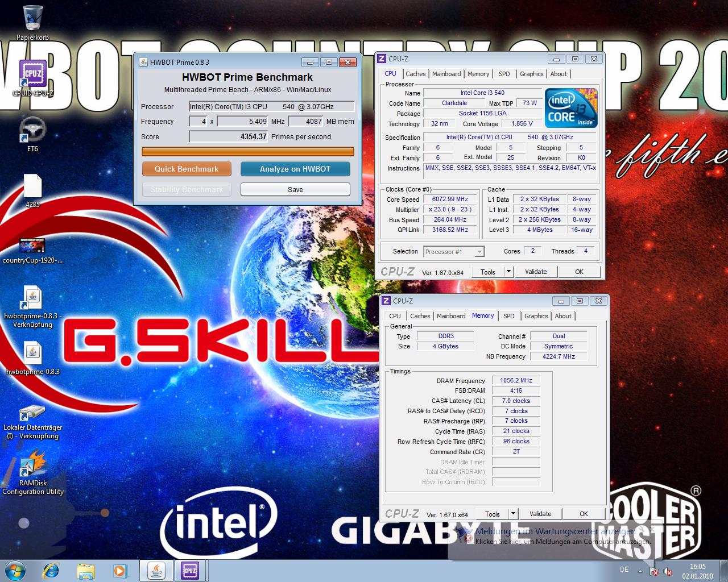The width and height of the screenshot is (728, 582).
Task: Select the SPD tab in bottom CPU-Z window
Action: pos(509,316)
